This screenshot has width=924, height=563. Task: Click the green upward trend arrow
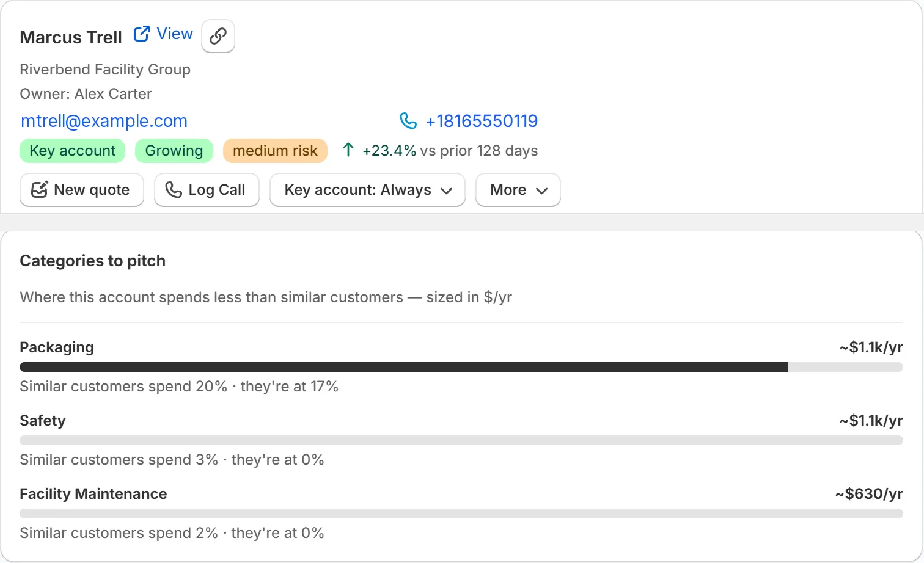pos(348,150)
